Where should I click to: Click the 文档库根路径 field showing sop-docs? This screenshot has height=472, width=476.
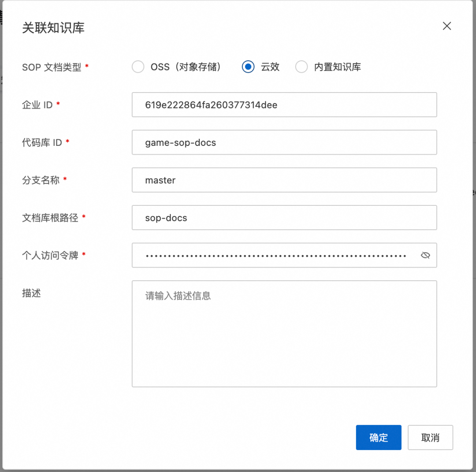pyautogui.click(x=284, y=217)
